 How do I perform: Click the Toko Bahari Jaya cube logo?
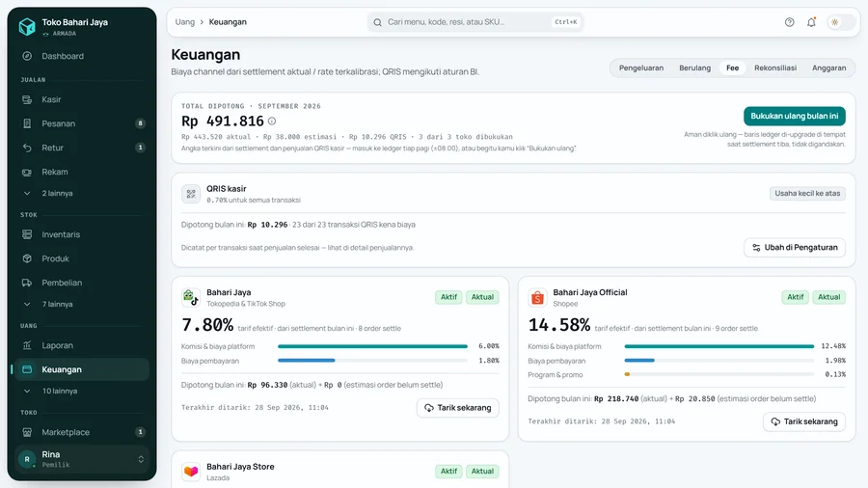click(27, 27)
